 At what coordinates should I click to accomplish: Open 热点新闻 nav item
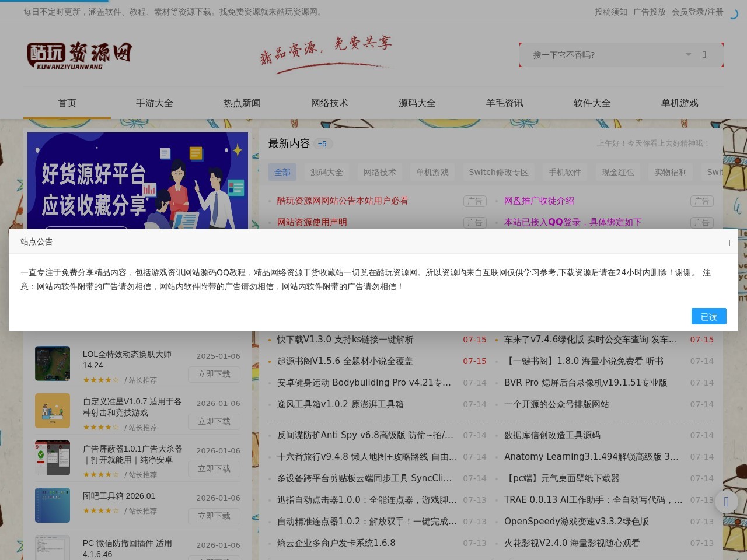tap(242, 103)
